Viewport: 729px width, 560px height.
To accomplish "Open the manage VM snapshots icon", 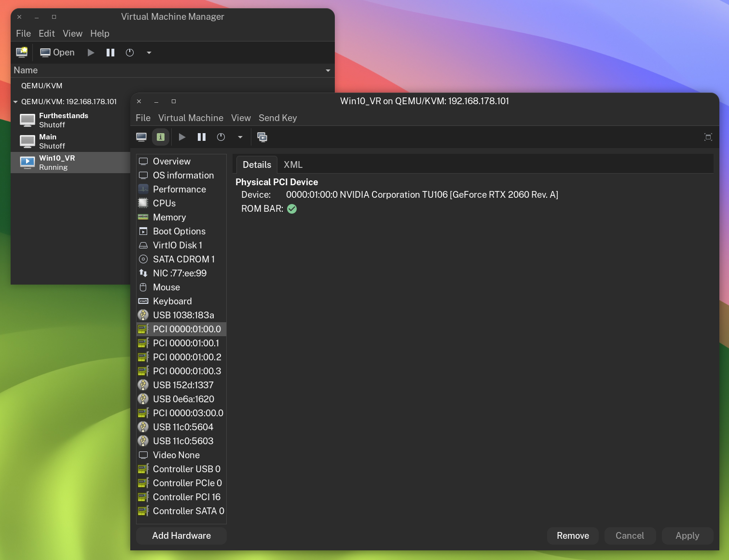I will 262,137.
